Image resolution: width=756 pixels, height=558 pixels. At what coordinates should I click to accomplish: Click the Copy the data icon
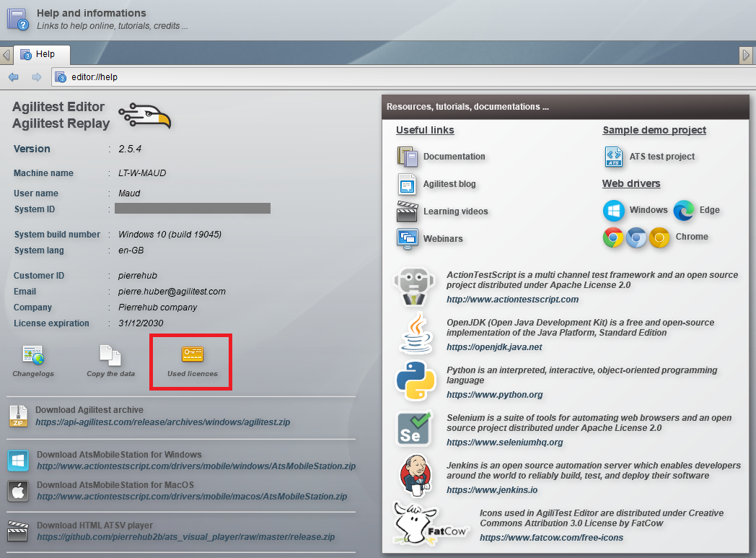[x=110, y=355]
